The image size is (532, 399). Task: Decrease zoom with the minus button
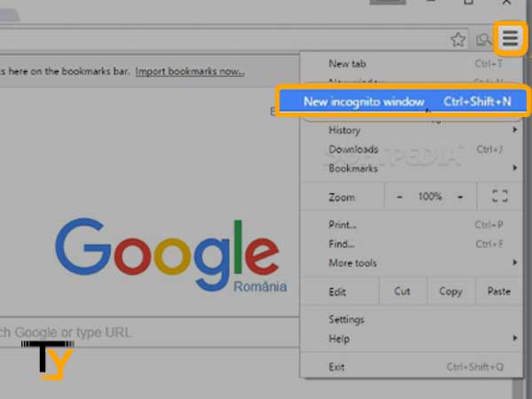coord(400,197)
